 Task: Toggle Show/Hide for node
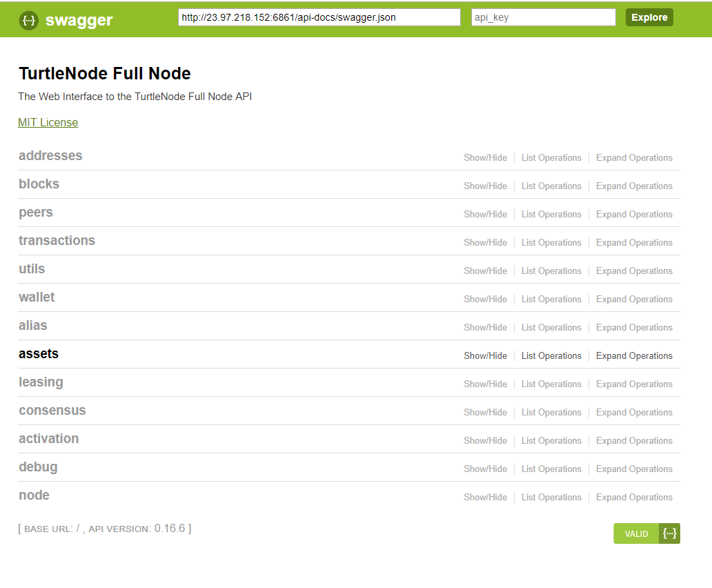486,497
